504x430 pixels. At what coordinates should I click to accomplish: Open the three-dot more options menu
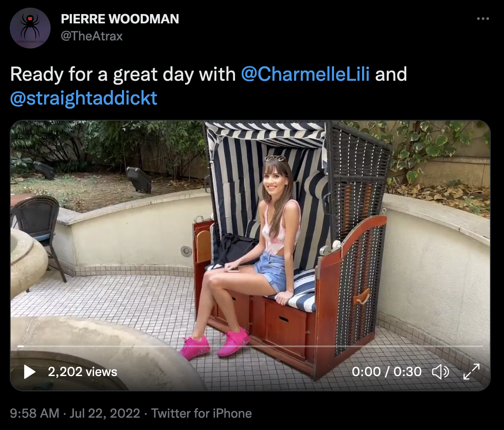483,19
